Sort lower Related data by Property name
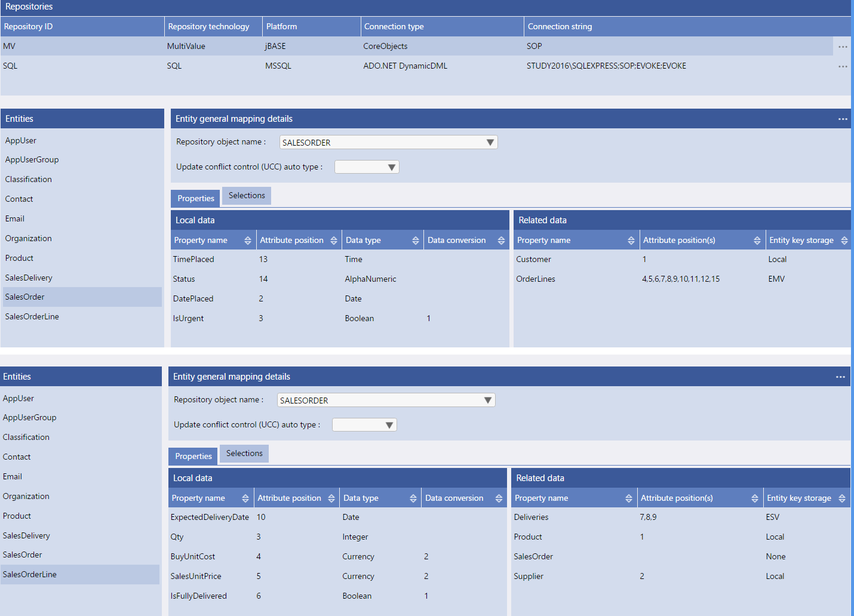 pyautogui.click(x=629, y=498)
